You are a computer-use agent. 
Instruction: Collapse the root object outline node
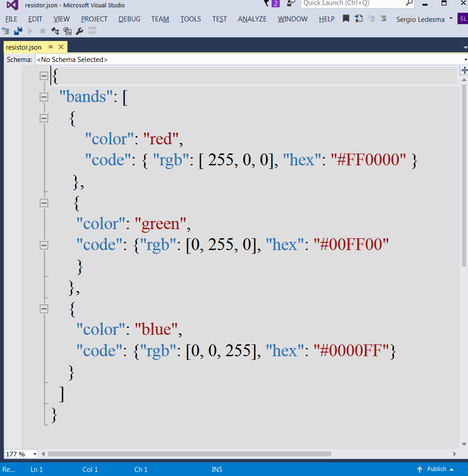(x=44, y=76)
